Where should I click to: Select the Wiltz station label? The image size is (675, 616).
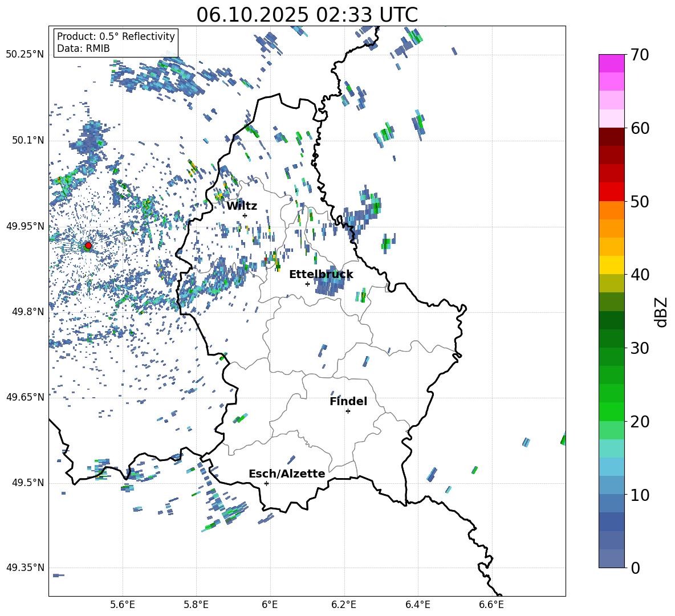coord(242,206)
